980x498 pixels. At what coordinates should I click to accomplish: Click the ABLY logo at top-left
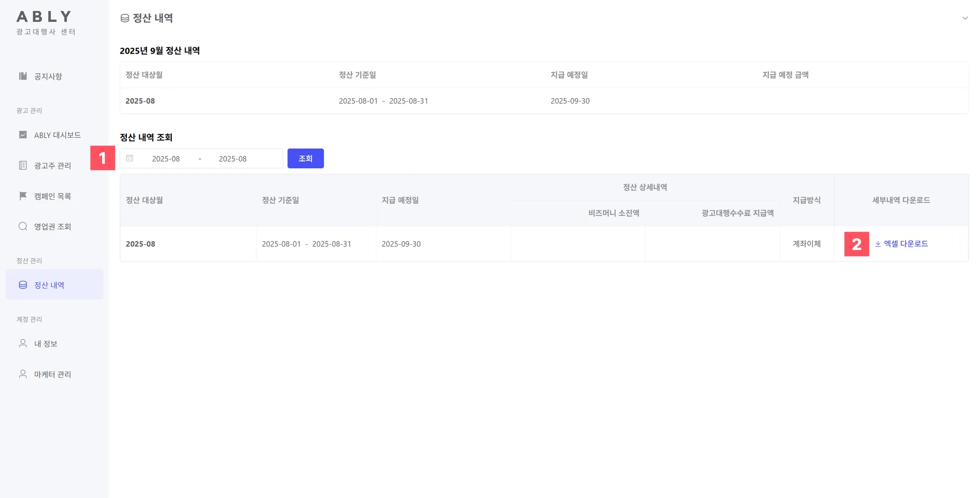tap(45, 17)
